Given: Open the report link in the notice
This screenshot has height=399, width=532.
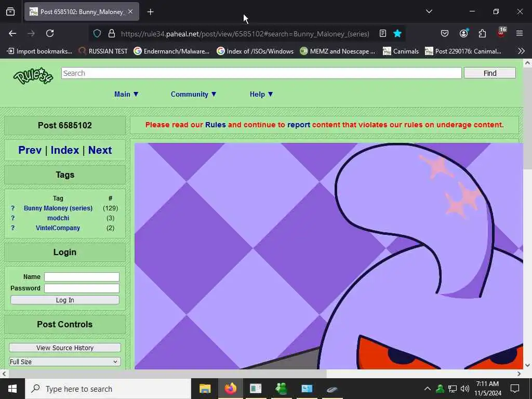Looking at the screenshot, I should click(x=299, y=125).
